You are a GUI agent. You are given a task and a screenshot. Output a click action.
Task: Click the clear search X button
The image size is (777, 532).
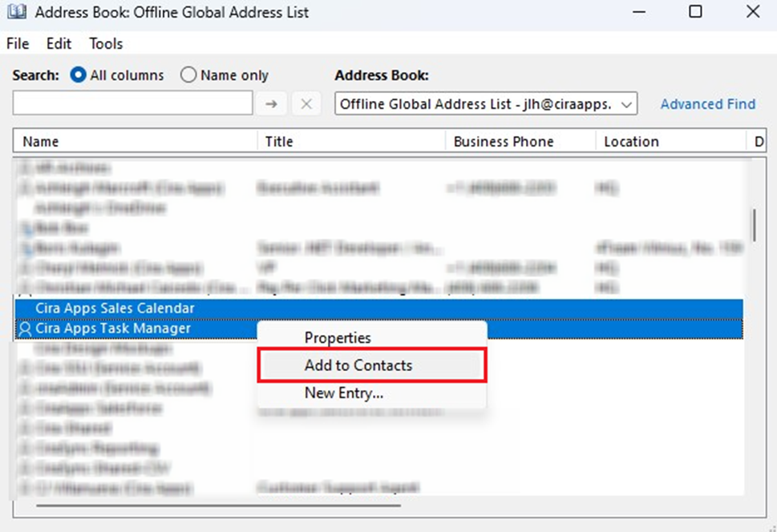306,104
